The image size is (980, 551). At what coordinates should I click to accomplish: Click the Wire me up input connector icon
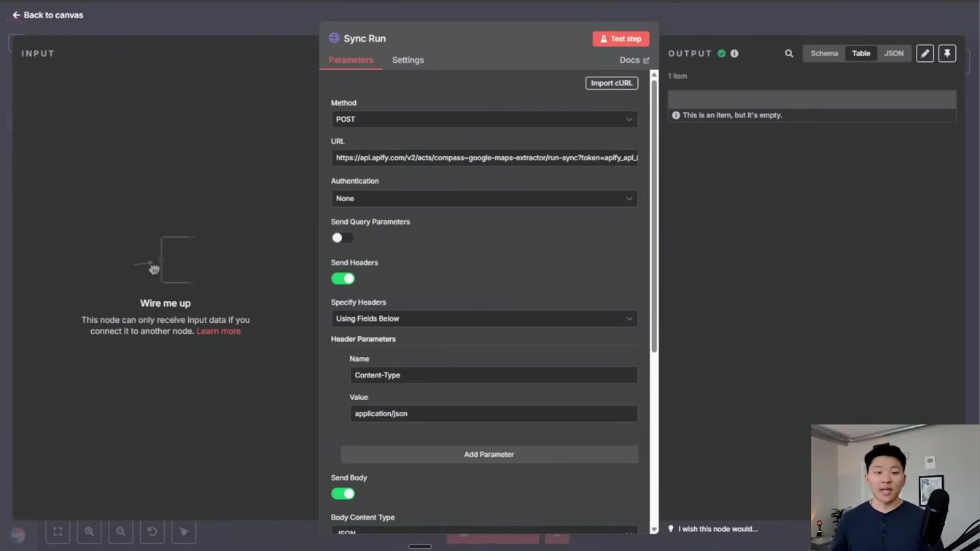[x=166, y=260]
